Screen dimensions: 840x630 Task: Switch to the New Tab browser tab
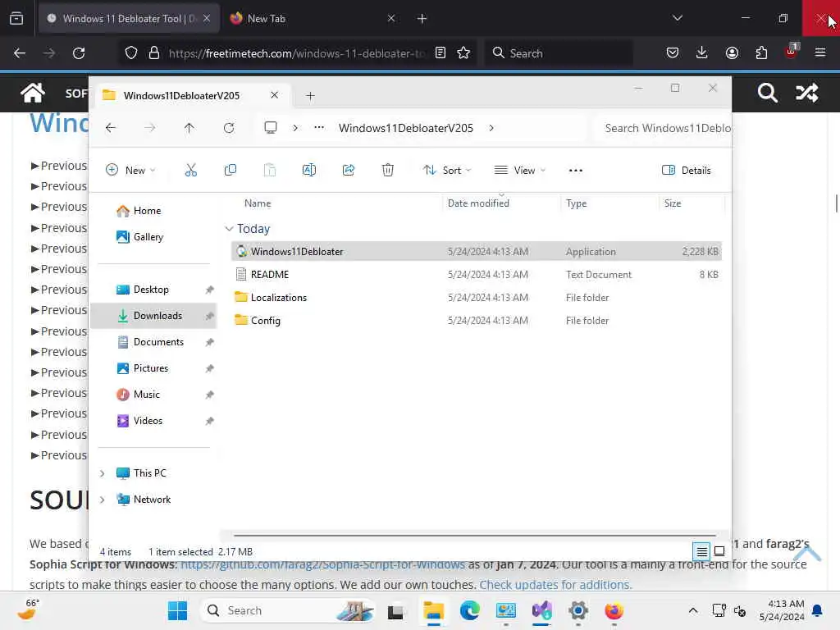(313, 19)
